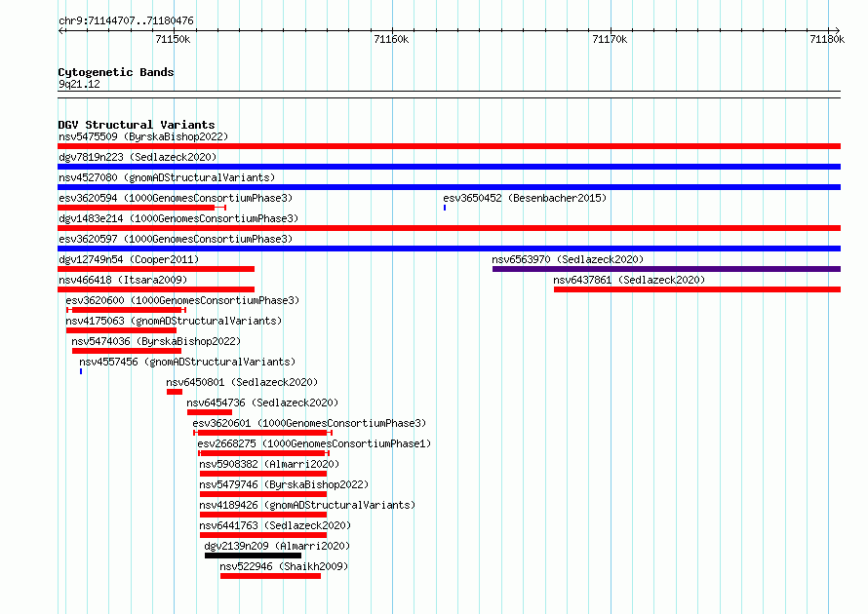Click esv3620601 (1000GenomesConsortiumPhase3) label
Image resolution: width=868 pixels, height=614 pixels.
309,423
